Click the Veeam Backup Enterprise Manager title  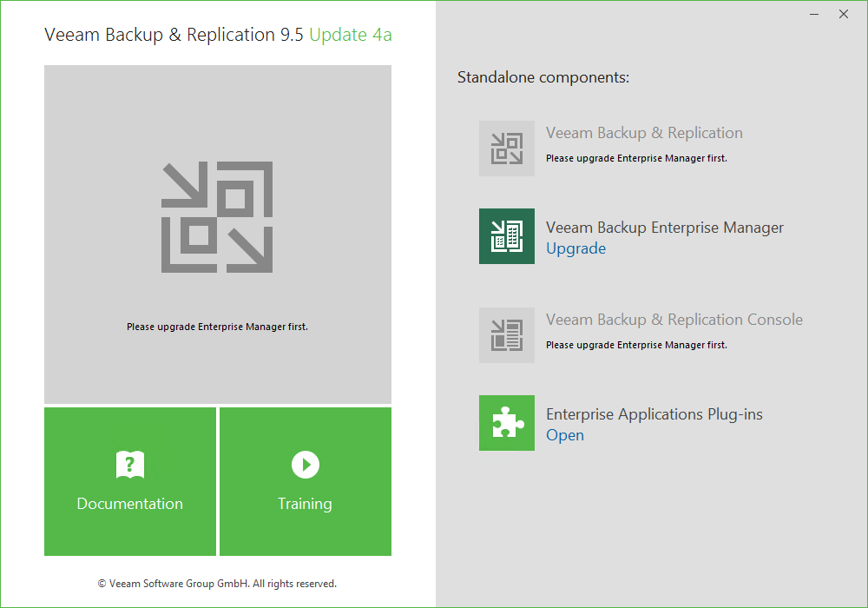[x=664, y=228]
